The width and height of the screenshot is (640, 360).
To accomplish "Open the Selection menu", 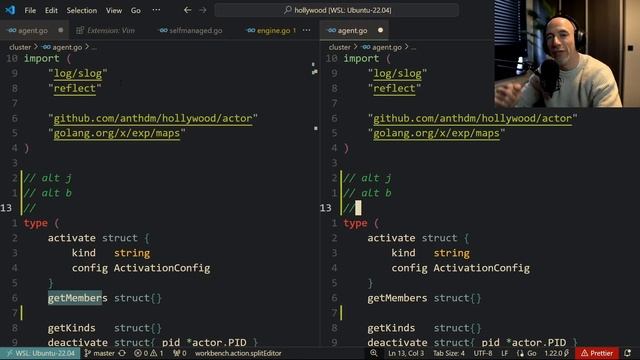I will pos(82,11).
